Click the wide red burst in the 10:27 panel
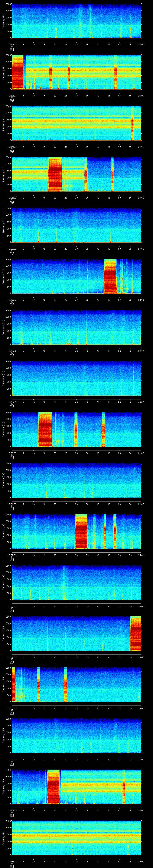This screenshot has width=153, height=868. point(110,276)
